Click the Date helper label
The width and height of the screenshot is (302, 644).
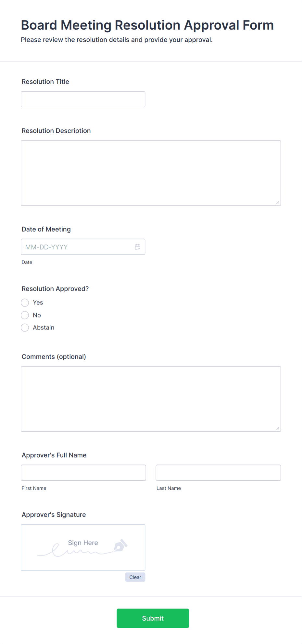coord(27,262)
